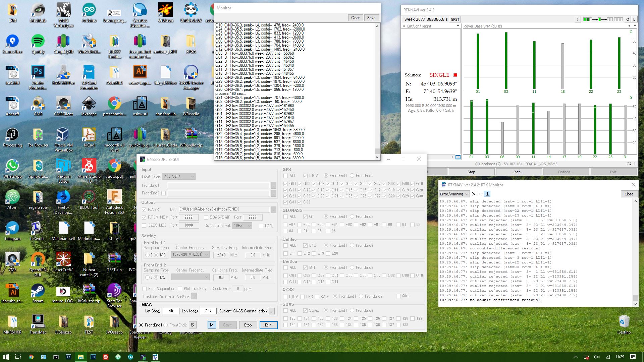Open the Error/Warning dropdown in RTK Monitor
Screen dimensions: 644x362
453,194
